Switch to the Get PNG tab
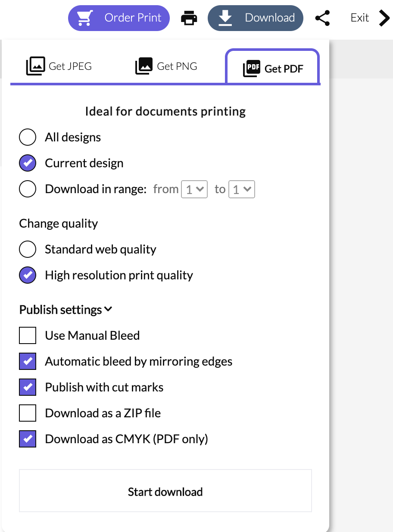 pos(166,66)
